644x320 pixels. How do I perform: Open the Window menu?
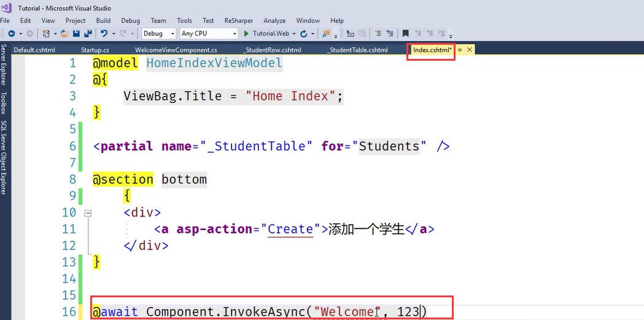point(308,20)
